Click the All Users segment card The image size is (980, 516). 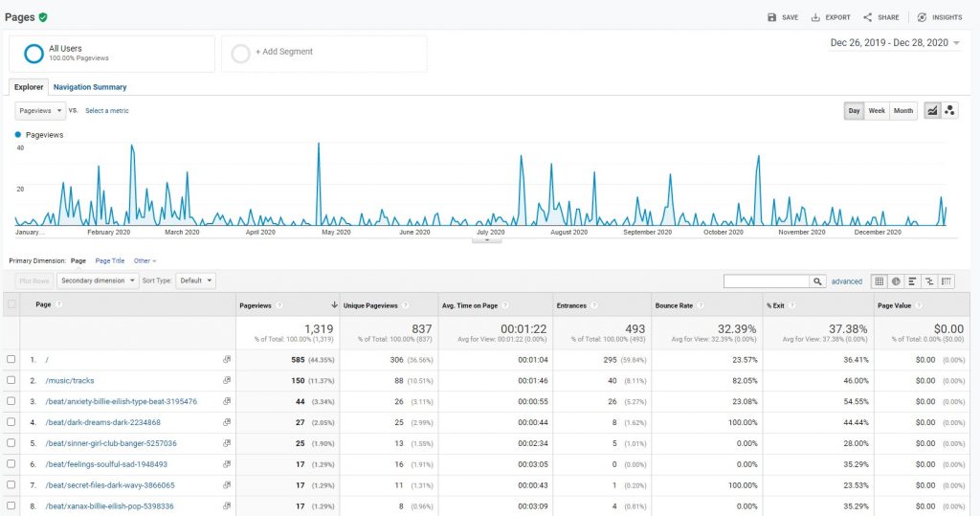pyautogui.click(x=112, y=54)
